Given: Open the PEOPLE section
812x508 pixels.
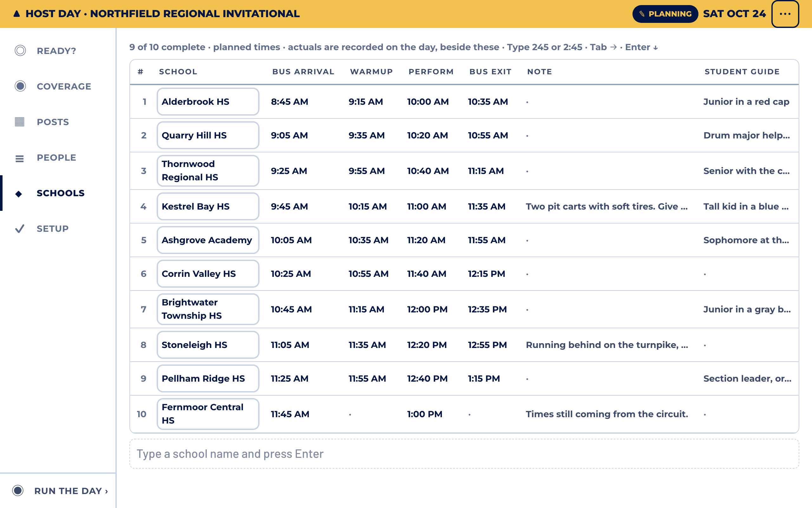Looking at the screenshot, I should [58, 157].
